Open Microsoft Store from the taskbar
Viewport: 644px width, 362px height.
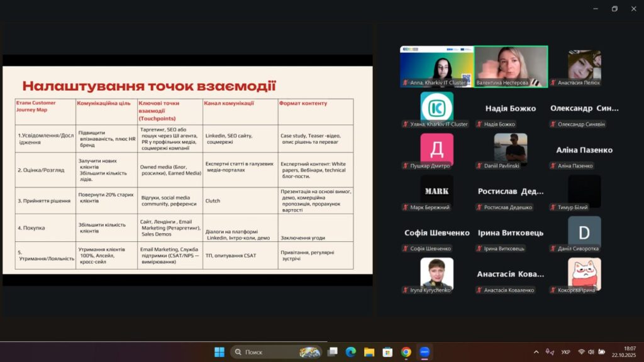pyautogui.click(x=387, y=352)
